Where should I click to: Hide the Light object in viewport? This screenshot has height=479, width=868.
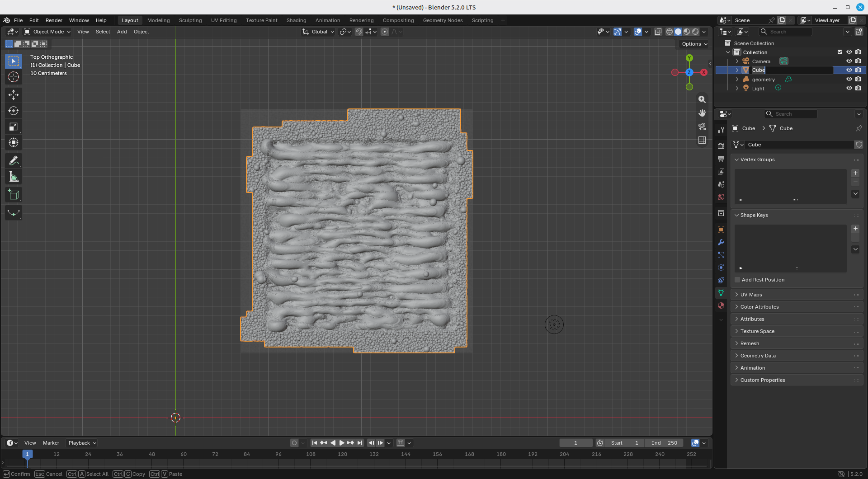849,88
